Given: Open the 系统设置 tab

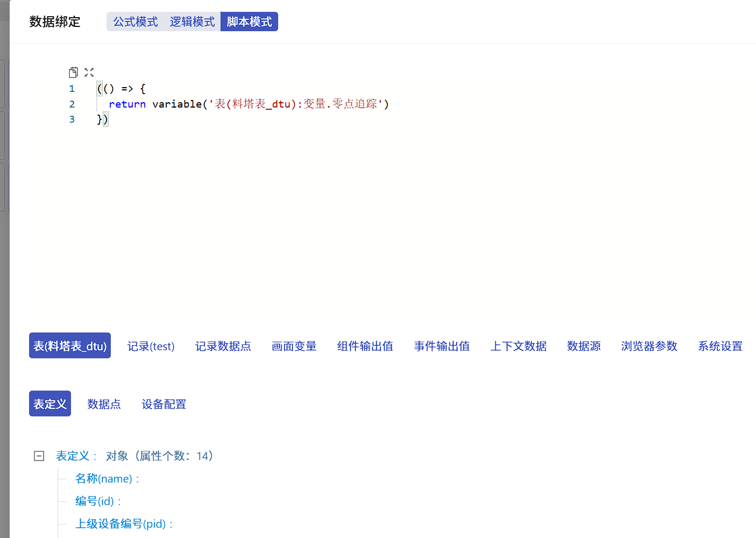Looking at the screenshot, I should coord(720,346).
